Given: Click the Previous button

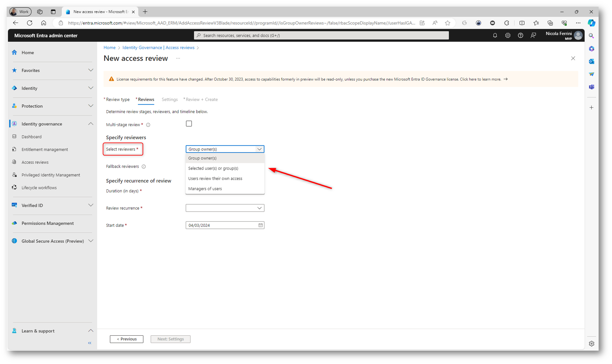Looking at the screenshot, I should coord(126,339).
